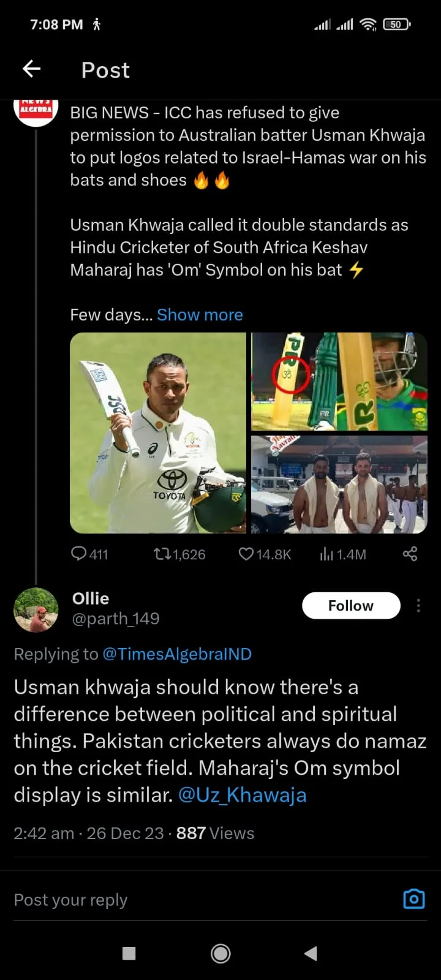The height and width of the screenshot is (980, 441).
Task: Open the camera icon in the reply bar
Action: (x=413, y=899)
